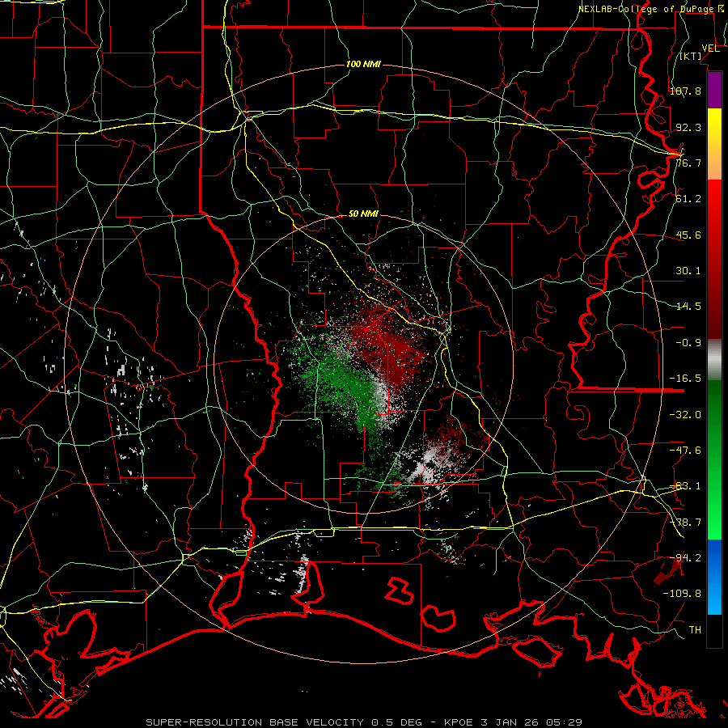The width and height of the screenshot is (728, 728).
Task: Click the purple segment of the velocity color bar
Action: pyautogui.click(x=714, y=91)
